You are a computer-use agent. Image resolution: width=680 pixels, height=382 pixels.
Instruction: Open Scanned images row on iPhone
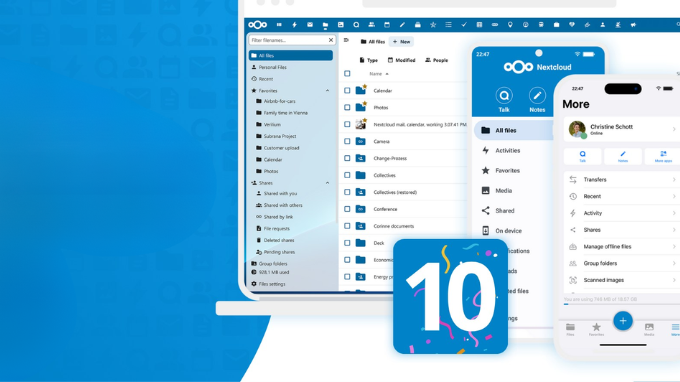(621, 280)
